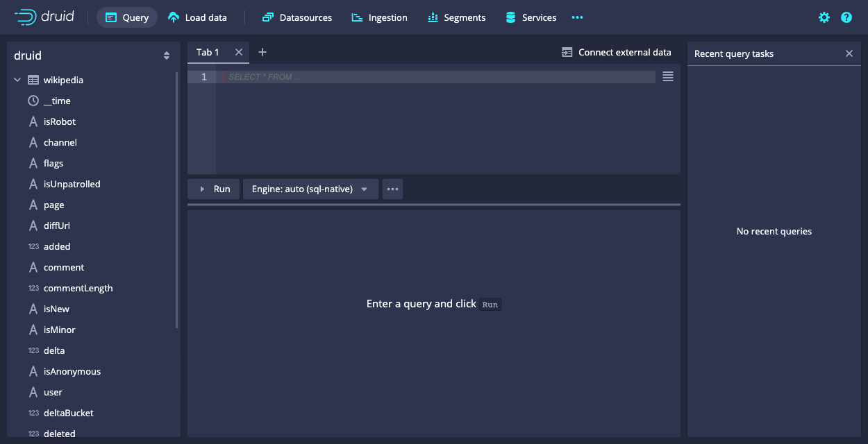
Task: Open the console settings gear
Action: coord(824,17)
